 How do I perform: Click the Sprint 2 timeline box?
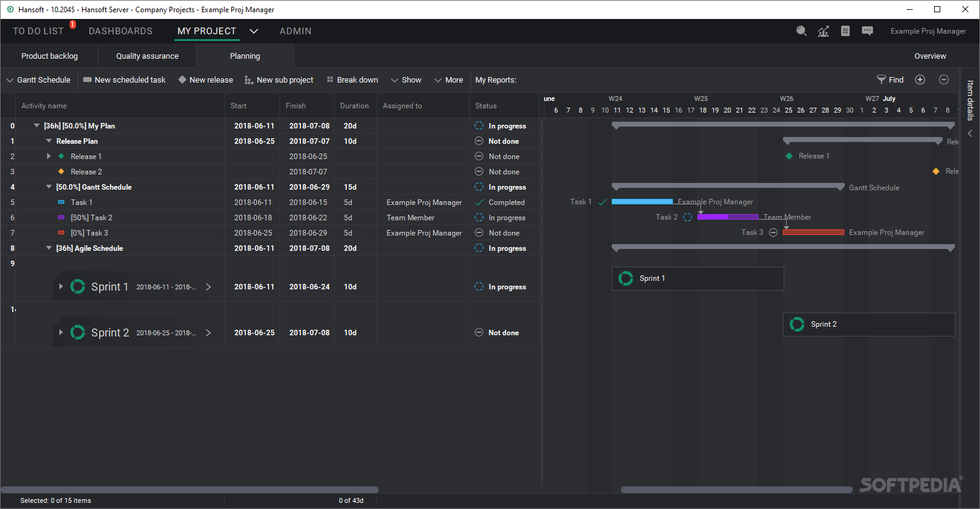point(869,324)
